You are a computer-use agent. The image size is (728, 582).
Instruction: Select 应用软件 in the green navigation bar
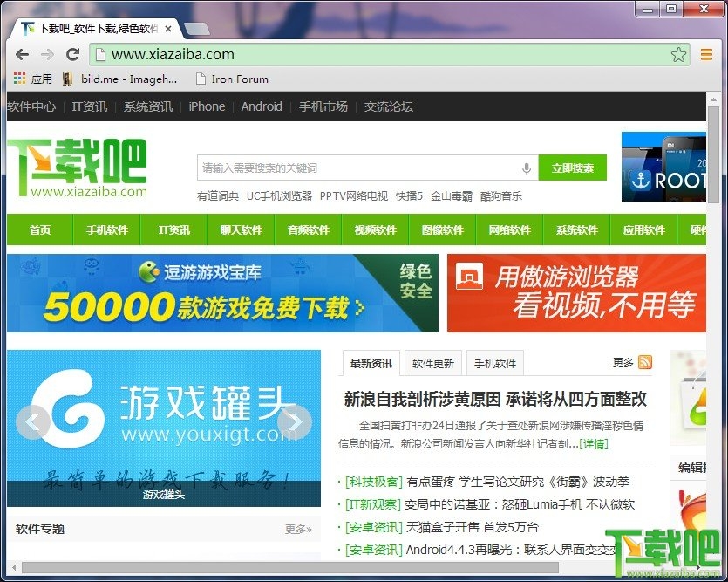point(643,229)
